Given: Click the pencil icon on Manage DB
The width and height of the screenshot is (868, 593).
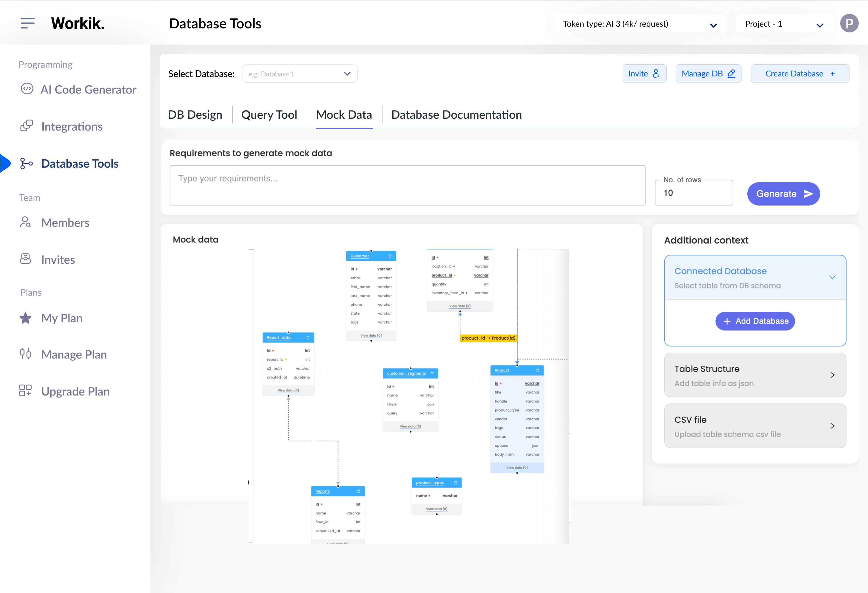Looking at the screenshot, I should (x=731, y=73).
